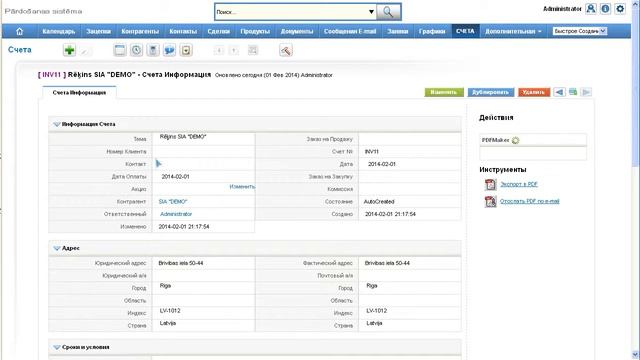Collapse the Адрес section
This screenshot has height=360, width=640.
pos(57,248)
